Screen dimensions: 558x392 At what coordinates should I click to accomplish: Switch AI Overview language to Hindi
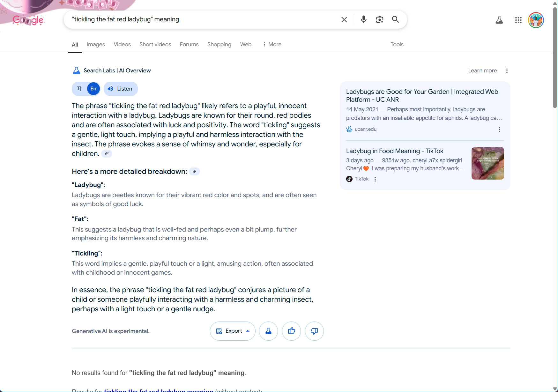[x=79, y=89]
